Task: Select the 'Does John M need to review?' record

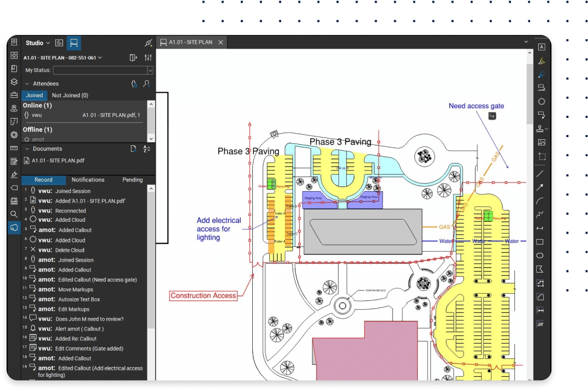Action: click(x=89, y=319)
